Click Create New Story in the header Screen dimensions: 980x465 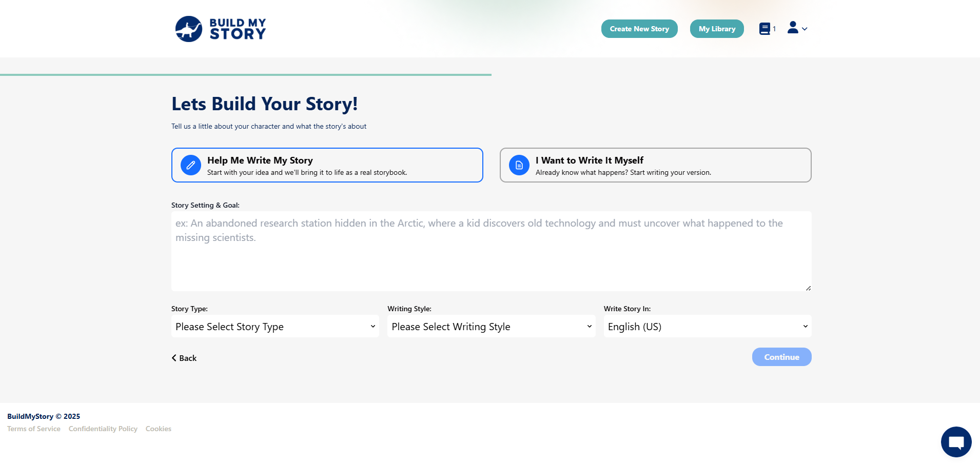[639, 29]
